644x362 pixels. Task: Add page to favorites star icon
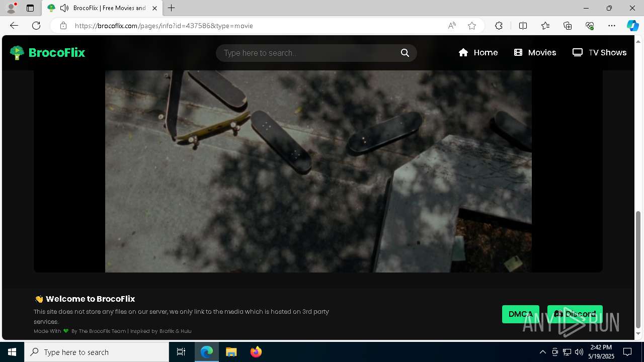[472, 26]
